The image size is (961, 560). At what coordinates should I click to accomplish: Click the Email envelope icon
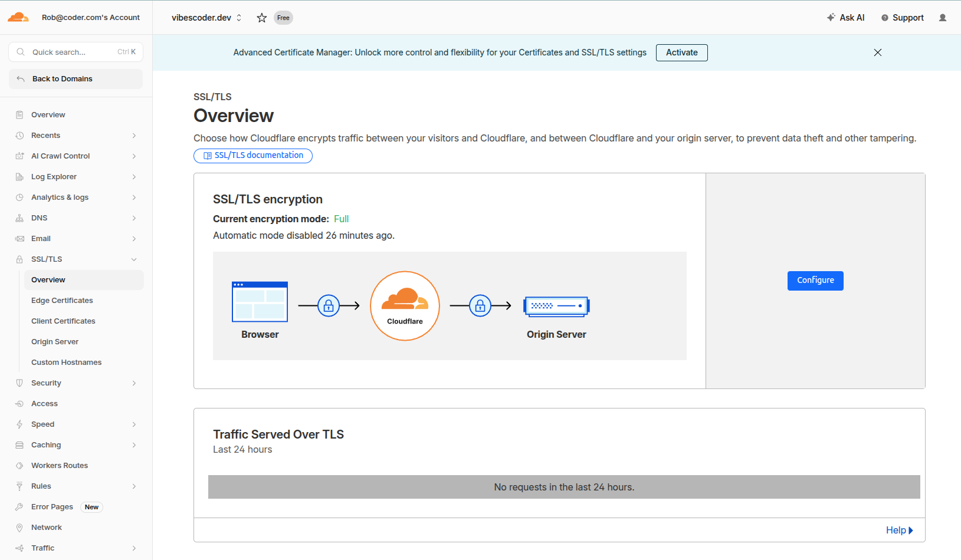(19, 239)
